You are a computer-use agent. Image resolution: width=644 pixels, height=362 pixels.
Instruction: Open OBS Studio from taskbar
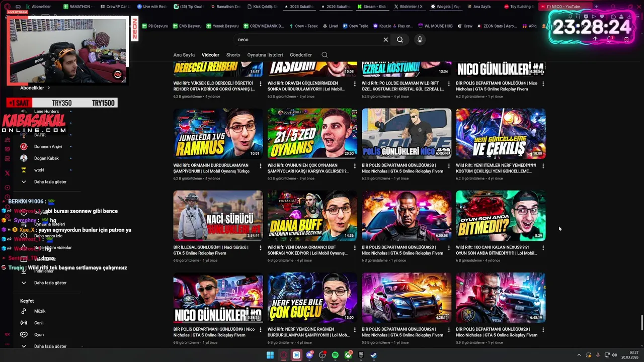point(323,355)
